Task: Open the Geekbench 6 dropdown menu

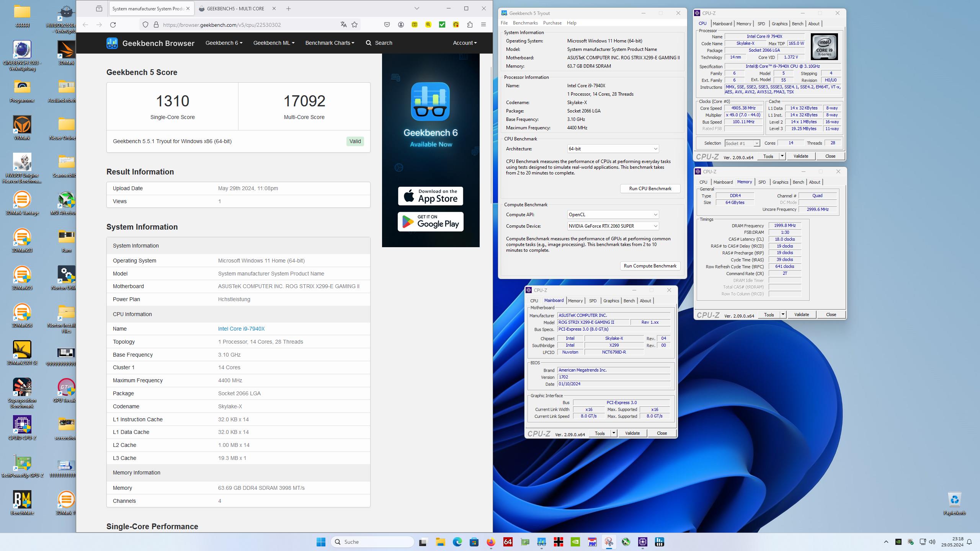Action: coord(224,43)
